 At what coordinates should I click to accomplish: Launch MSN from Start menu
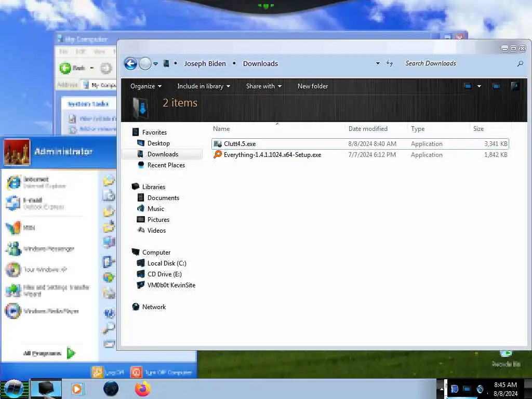coord(20,228)
